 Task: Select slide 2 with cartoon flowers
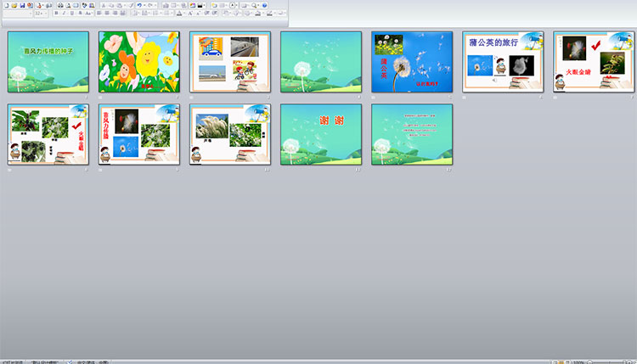point(139,62)
